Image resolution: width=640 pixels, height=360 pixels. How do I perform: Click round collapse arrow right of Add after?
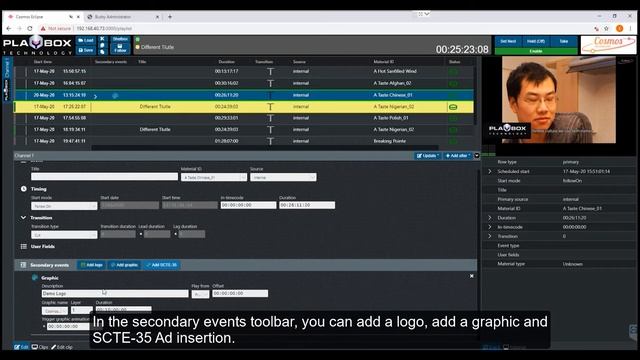click(x=477, y=156)
